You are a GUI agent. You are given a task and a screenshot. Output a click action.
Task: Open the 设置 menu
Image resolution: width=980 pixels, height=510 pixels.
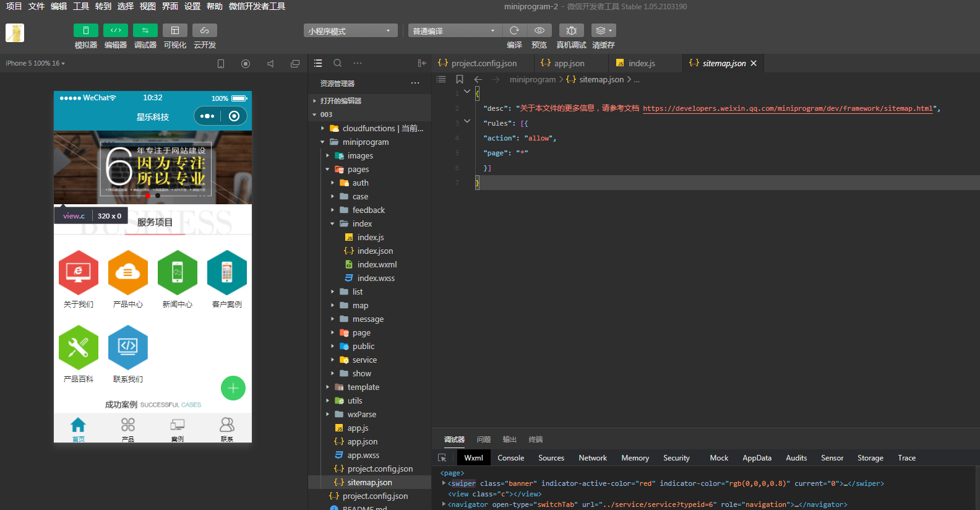coord(192,6)
